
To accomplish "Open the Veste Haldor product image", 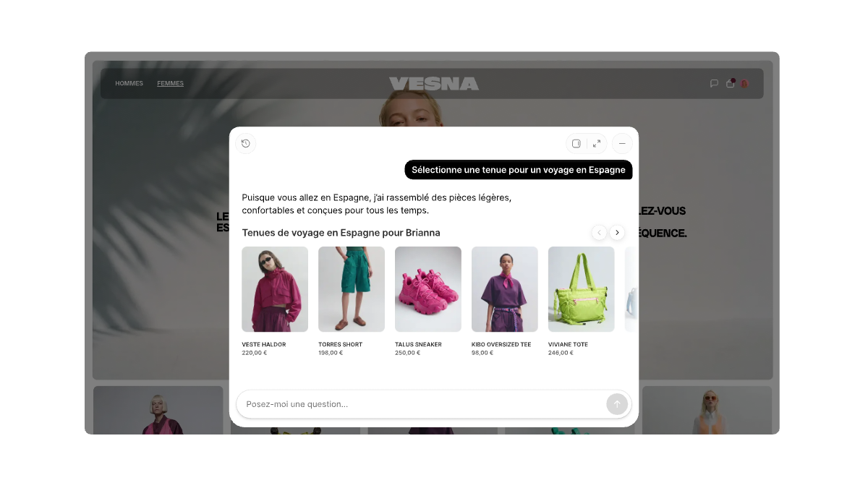I will tap(275, 289).
